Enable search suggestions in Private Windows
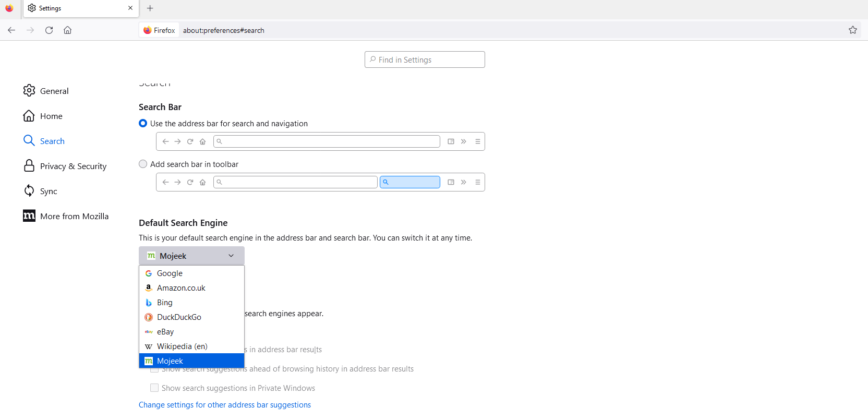This screenshot has width=868, height=419. tap(154, 388)
